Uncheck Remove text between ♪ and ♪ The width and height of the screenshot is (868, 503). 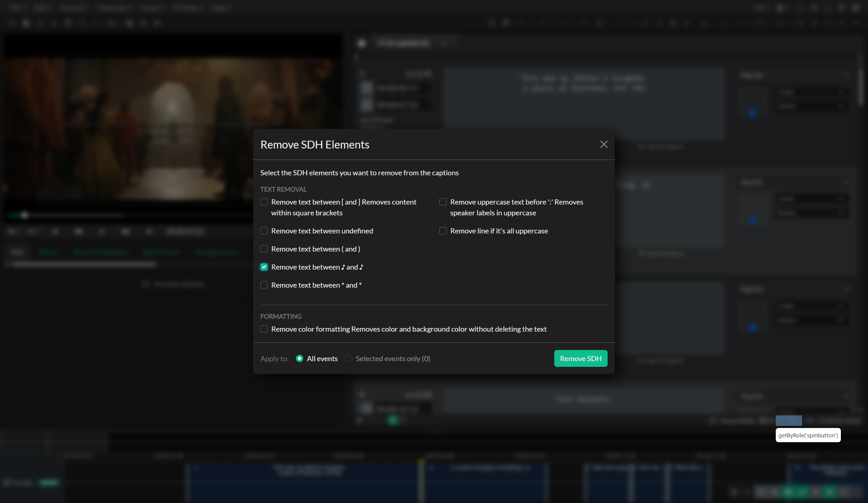pos(264,267)
